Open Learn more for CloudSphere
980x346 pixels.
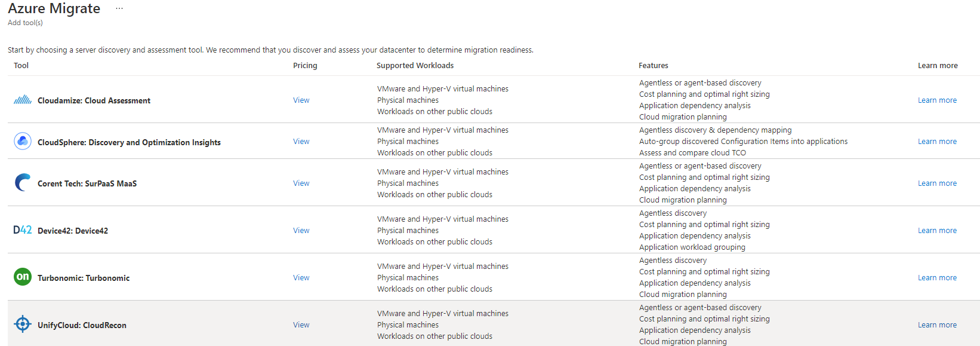(937, 141)
